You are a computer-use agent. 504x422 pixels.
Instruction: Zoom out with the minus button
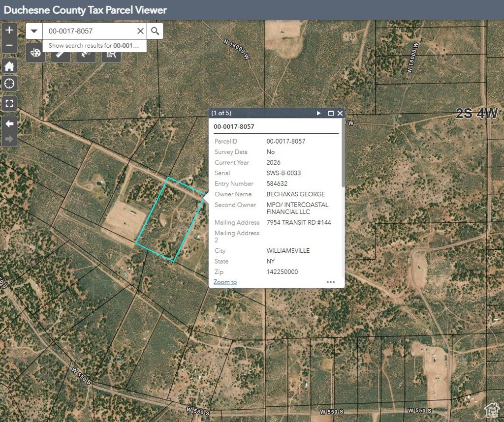pyautogui.click(x=9, y=46)
